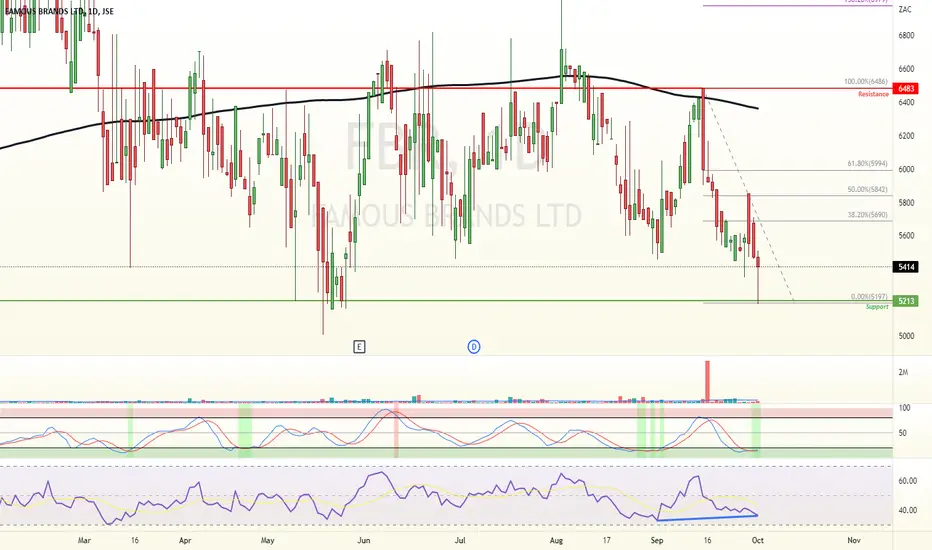This screenshot has height=550, width=932.
Task: Select the 0.00%(5197) Fibonacci level label
Action: (869, 297)
